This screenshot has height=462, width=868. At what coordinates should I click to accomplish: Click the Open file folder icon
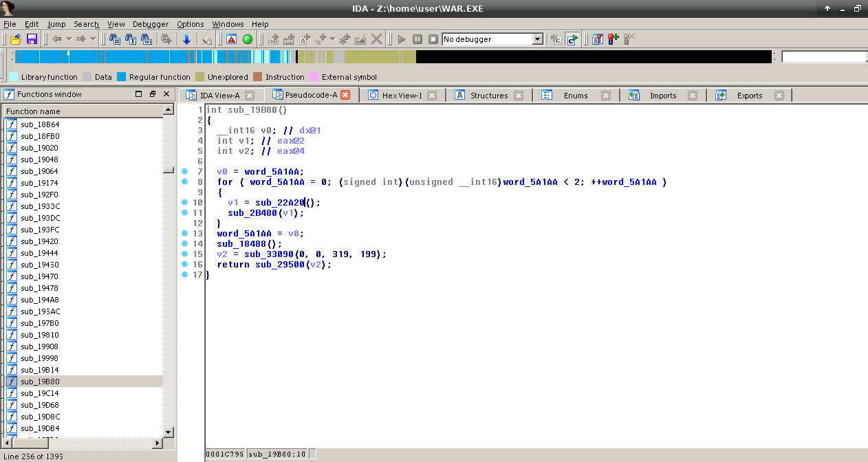(x=15, y=39)
